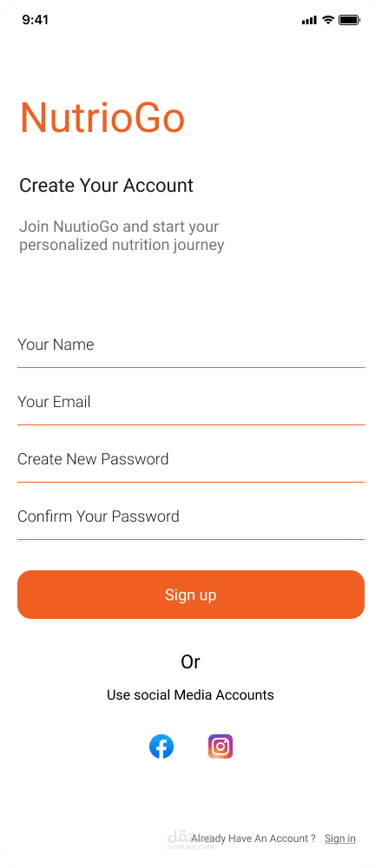The image size is (382, 868).
Task: Click the mostaql watermark logo
Action: (182, 838)
